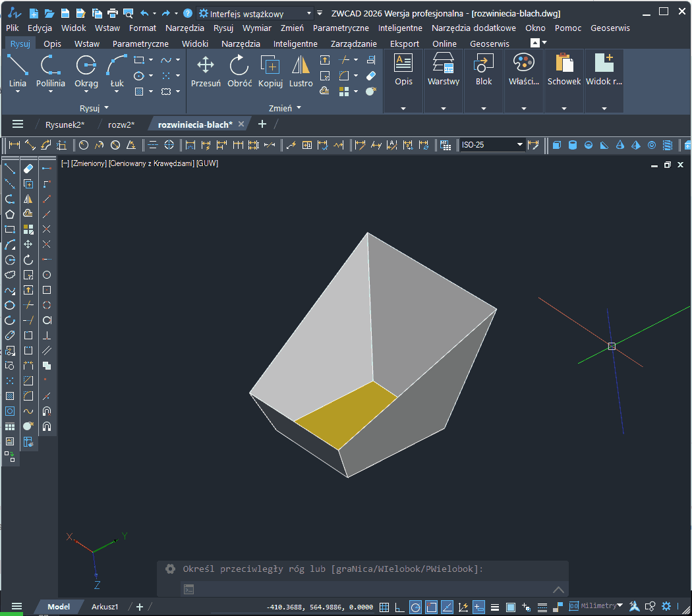The height and width of the screenshot is (616, 692).
Task: Toggle ortho mode in status bar
Action: point(399,607)
